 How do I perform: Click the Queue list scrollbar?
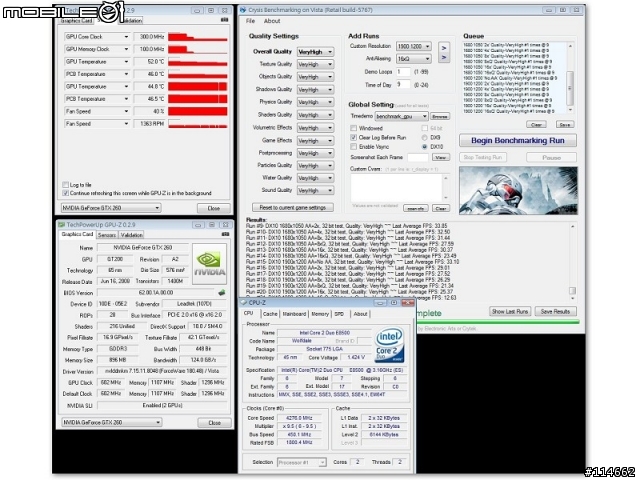pos(570,78)
